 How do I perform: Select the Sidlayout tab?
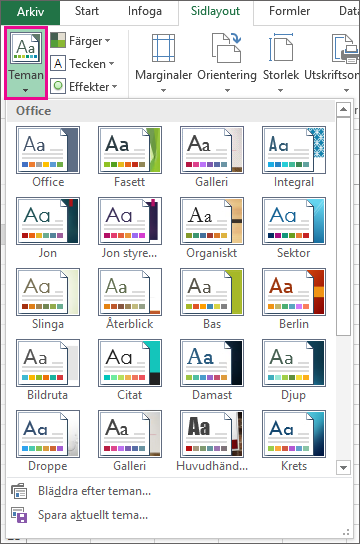coord(215,11)
